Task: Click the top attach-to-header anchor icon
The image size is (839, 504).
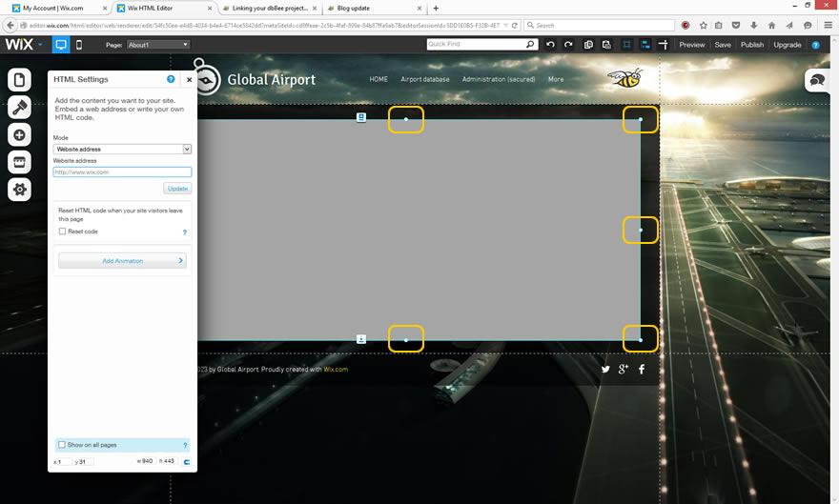Action: click(x=361, y=117)
